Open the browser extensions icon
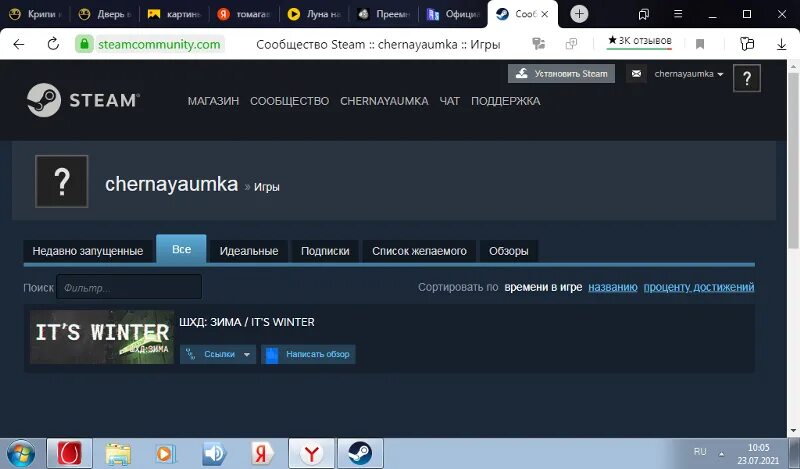The image size is (800, 469). click(x=746, y=44)
